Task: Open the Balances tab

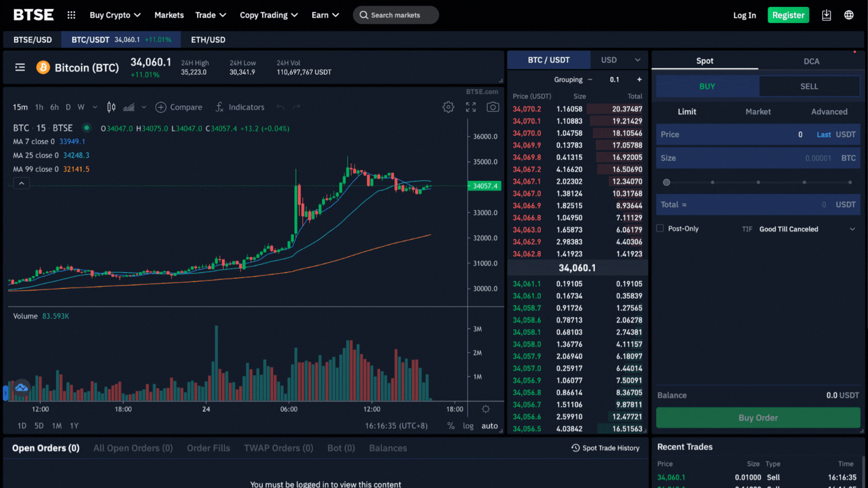Action: [x=388, y=448]
